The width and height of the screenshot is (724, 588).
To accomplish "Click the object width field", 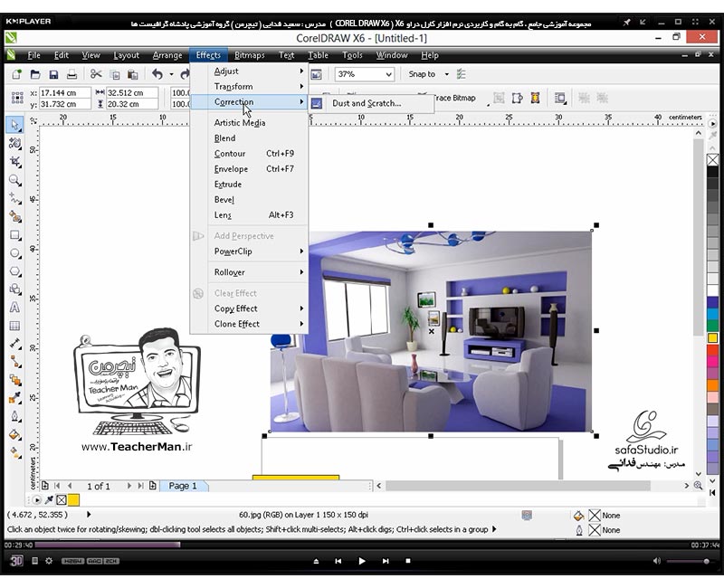I will point(132,93).
